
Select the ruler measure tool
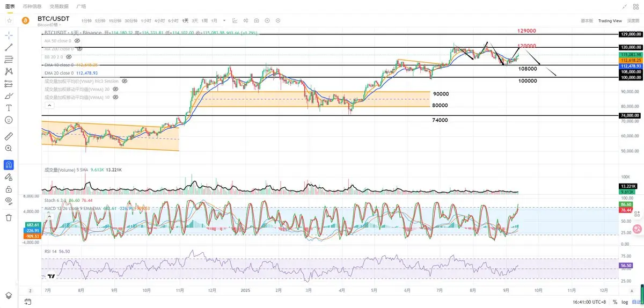point(9,136)
